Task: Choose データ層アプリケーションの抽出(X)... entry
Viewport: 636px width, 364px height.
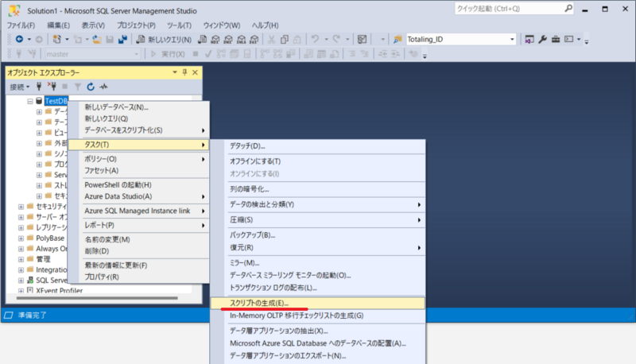Action: coord(318,331)
